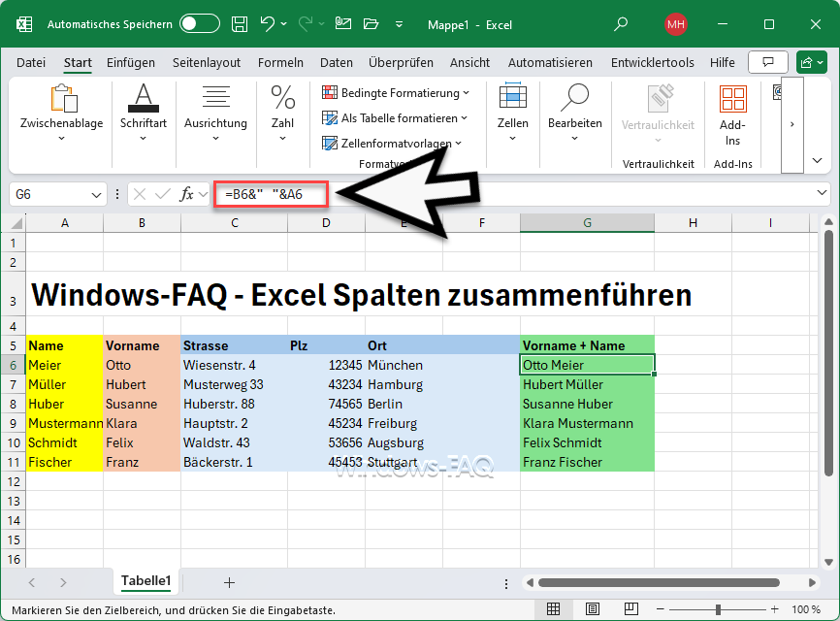Screen dimensions: 840x621
Task: Open the Datei menu
Action: [x=31, y=63]
